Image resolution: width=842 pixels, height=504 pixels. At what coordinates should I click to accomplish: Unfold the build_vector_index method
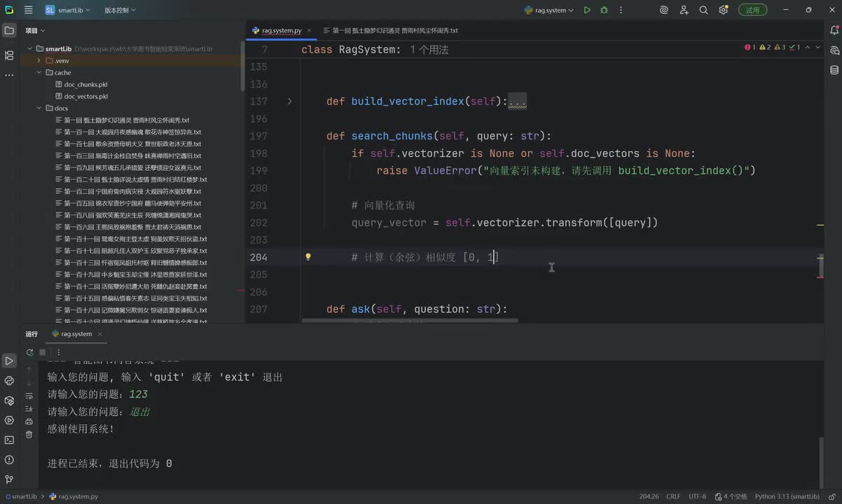coord(289,101)
